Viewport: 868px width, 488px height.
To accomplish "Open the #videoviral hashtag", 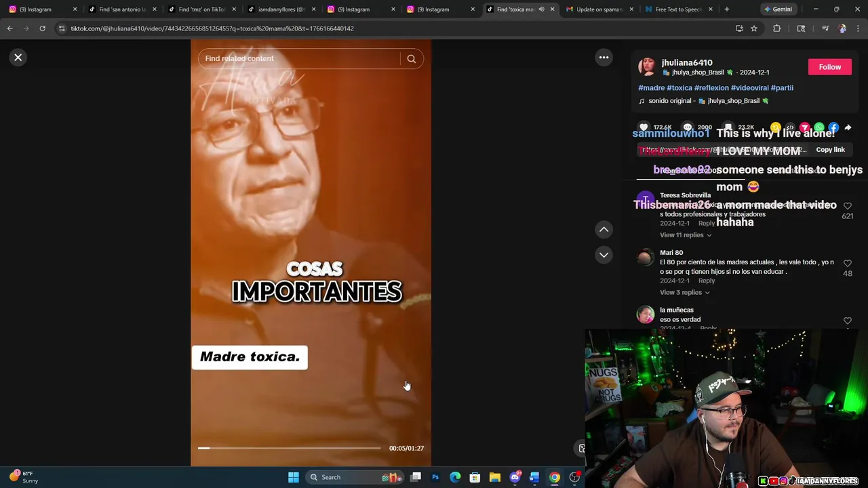I will click(749, 88).
